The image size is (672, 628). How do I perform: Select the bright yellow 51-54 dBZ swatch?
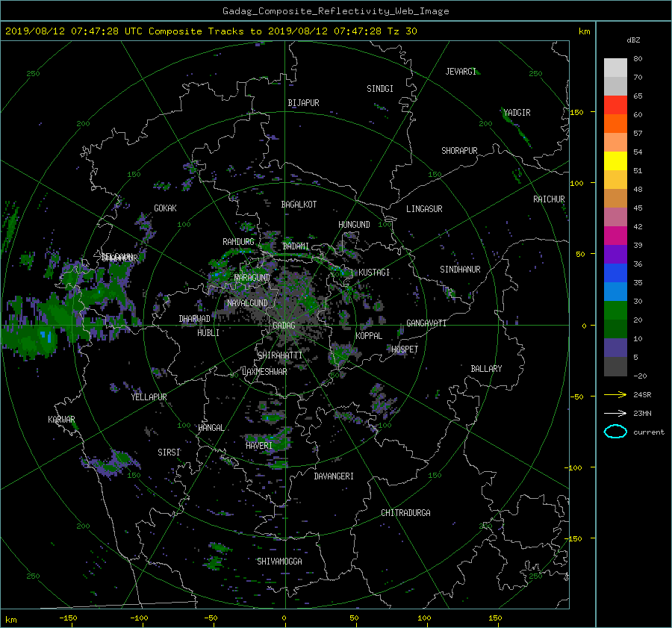pos(615,161)
